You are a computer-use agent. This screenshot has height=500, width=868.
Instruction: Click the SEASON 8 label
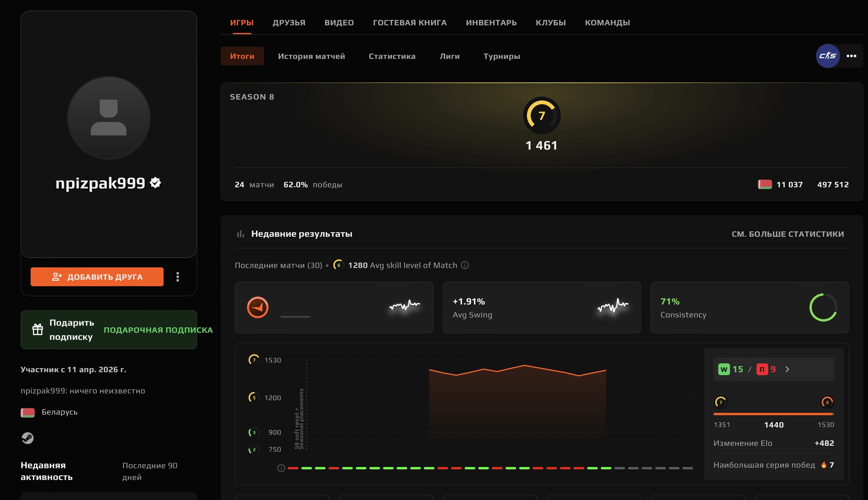[x=252, y=97]
